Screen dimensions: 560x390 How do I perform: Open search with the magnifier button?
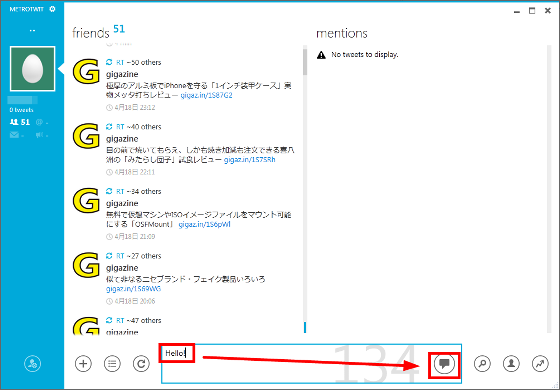click(x=482, y=364)
